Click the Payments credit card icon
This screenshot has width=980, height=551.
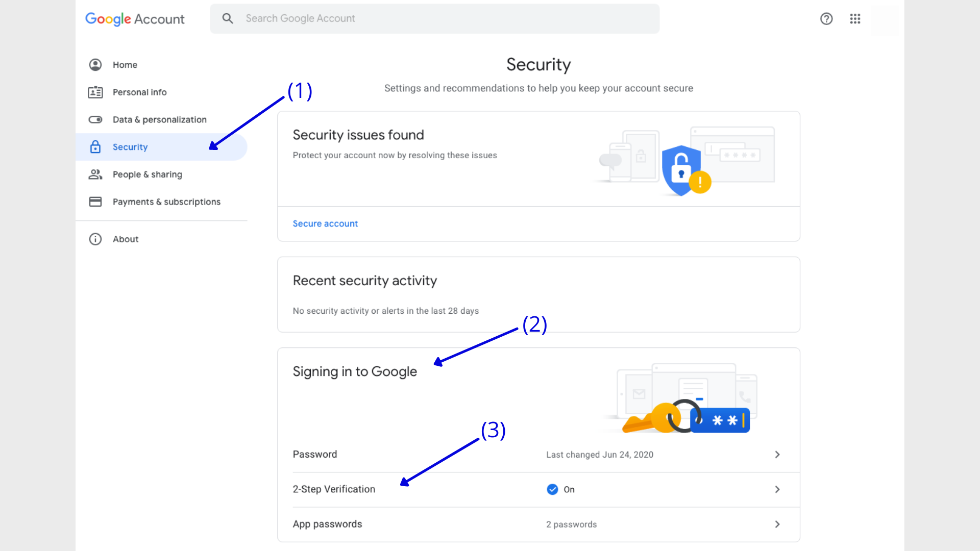(95, 202)
